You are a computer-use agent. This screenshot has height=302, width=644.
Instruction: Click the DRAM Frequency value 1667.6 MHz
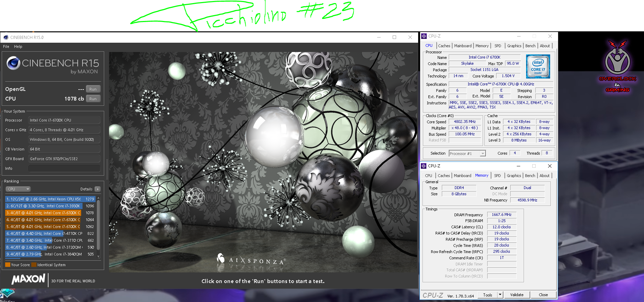(502, 215)
